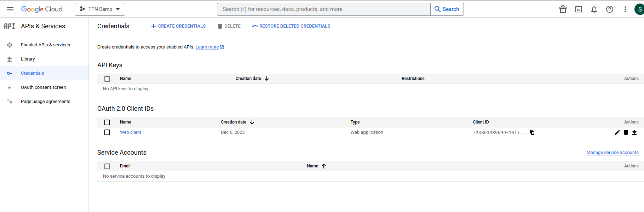Click CREATE CREDENTIALS
This screenshot has height=212, width=644.
coord(178,26)
